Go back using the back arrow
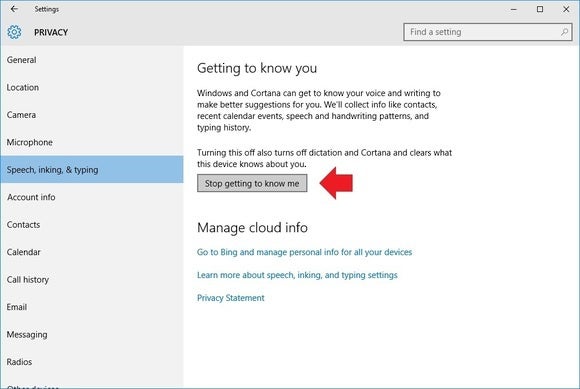 14,9
